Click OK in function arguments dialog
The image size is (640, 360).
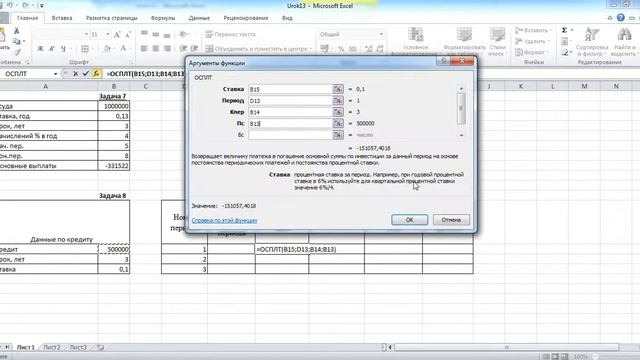pyautogui.click(x=409, y=220)
